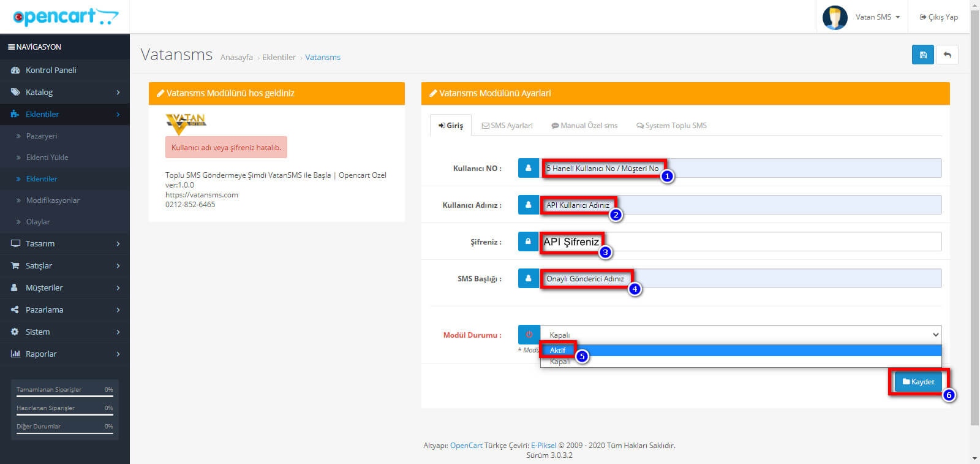Viewport: 980px width, 464px height.
Task: Click the OpenCart footer link
Action: coord(466,446)
